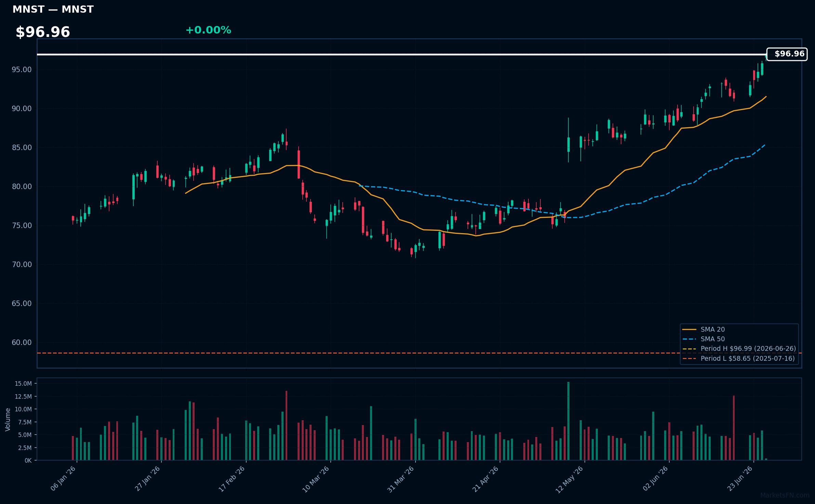Click the MNST — MNST chart title
Viewport: 815px width, 504px height.
[x=53, y=10]
